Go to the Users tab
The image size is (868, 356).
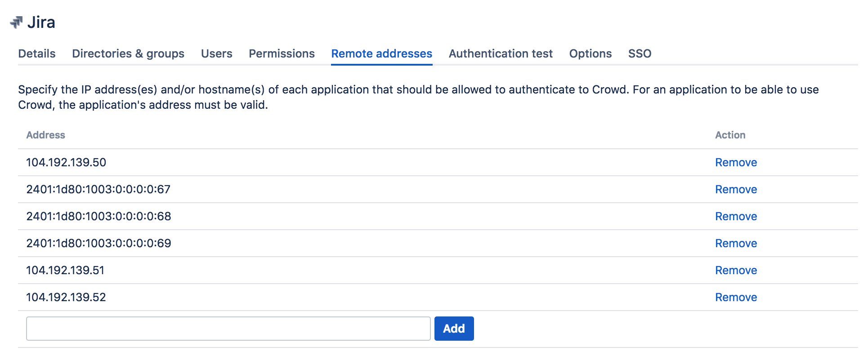[x=216, y=53]
